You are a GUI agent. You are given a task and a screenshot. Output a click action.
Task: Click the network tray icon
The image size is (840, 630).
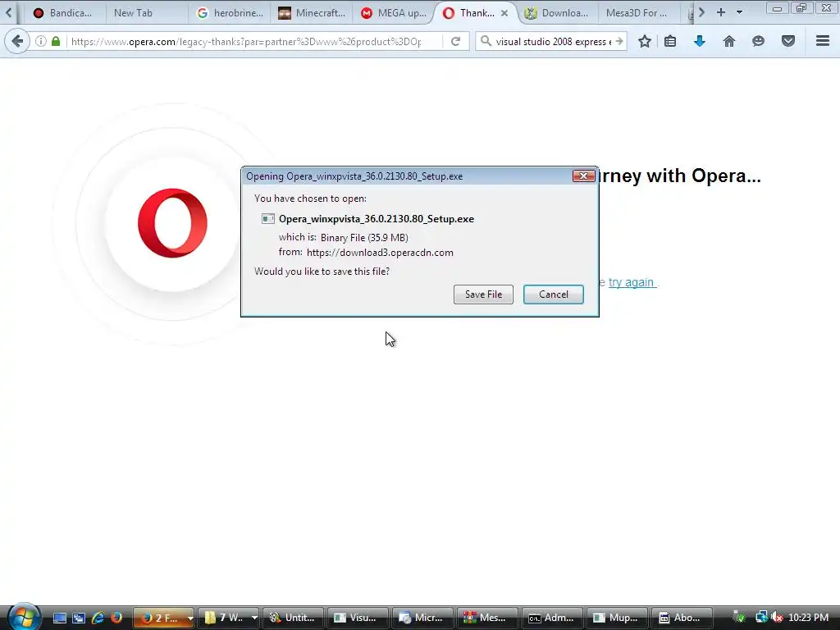pyautogui.click(x=761, y=617)
